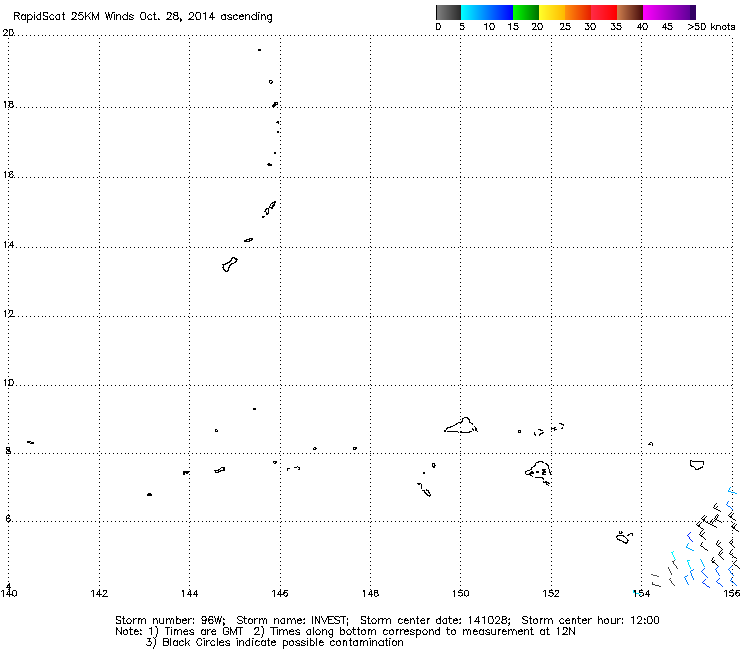Click the '150' longitude axis label
Image resolution: width=740 pixels, height=650 pixels.
[x=460, y=593]
